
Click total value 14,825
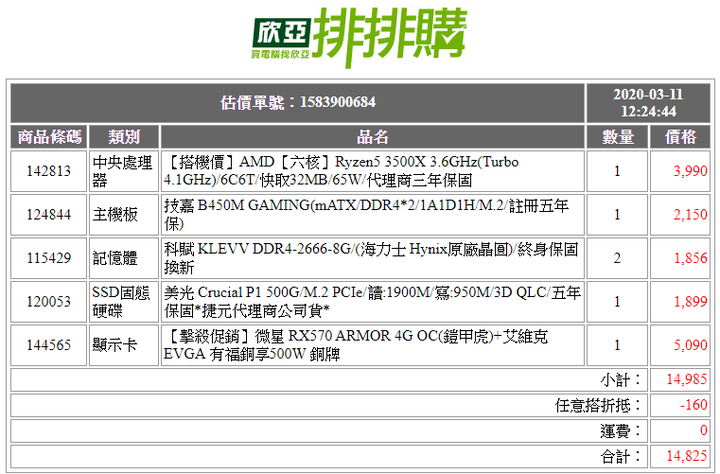point(686,456)
